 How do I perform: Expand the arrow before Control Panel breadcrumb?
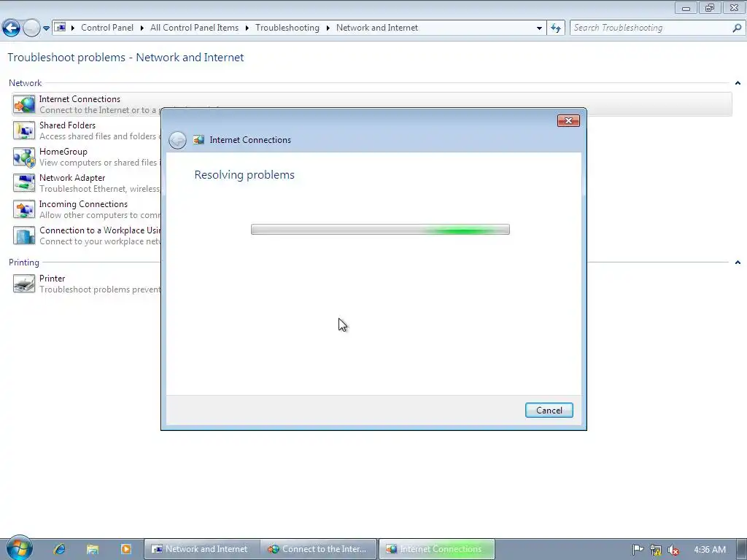73,28
